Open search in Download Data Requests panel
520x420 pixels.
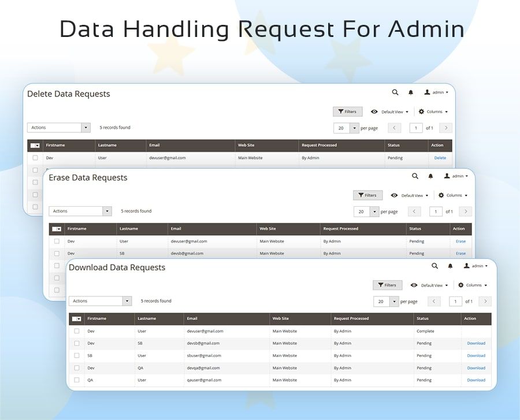pyautogui.click(x=434, y=266)
